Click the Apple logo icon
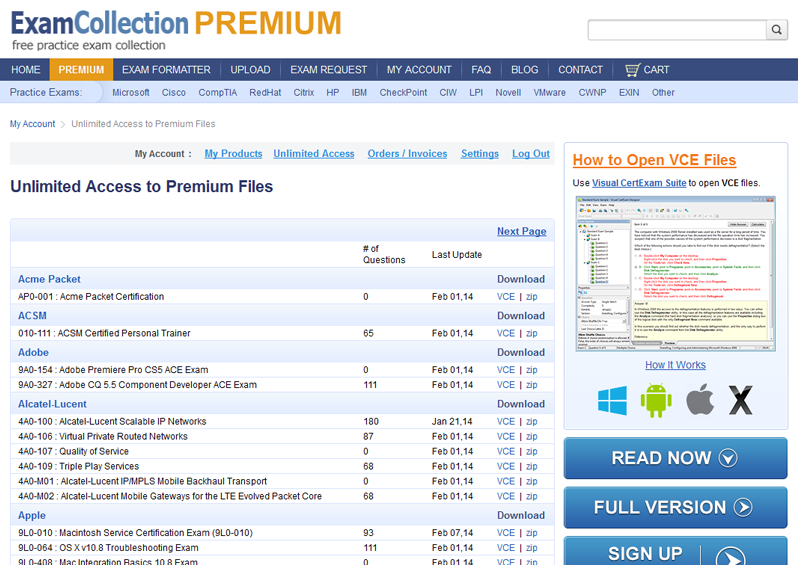Viewport: 798px width, 565px height. click(700, 400)
